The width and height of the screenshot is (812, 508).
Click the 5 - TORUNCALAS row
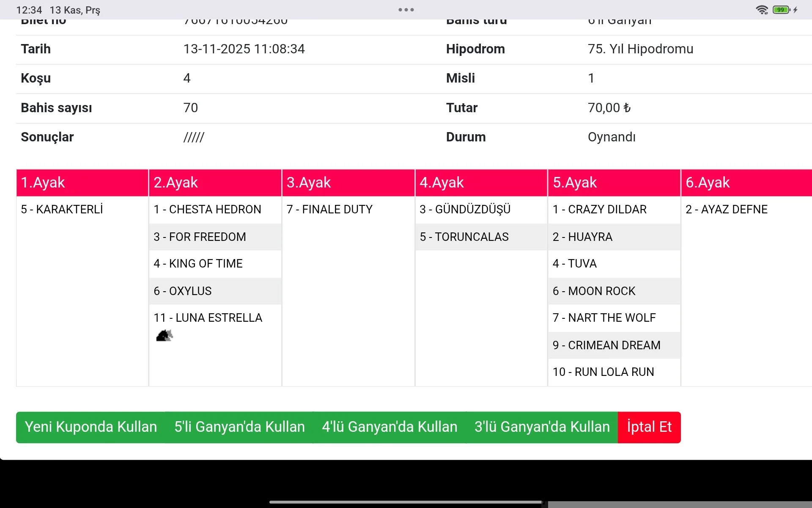coord(464,237)
